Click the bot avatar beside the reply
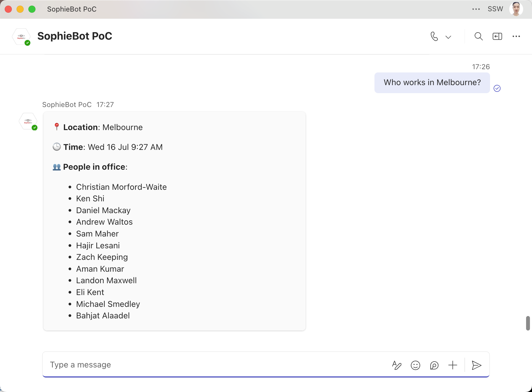Screen dimensions: 532x392 (28, 122)
